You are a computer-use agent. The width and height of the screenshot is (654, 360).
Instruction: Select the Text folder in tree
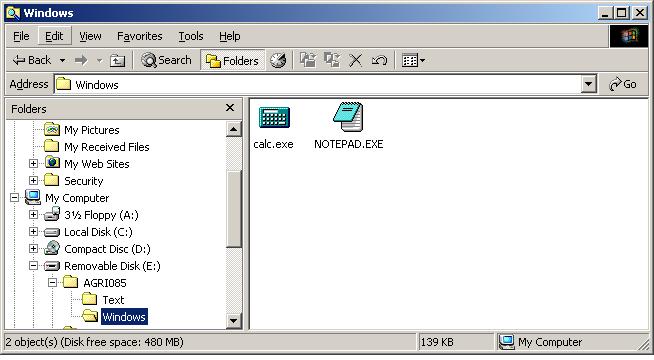click(x=113, y=300)
